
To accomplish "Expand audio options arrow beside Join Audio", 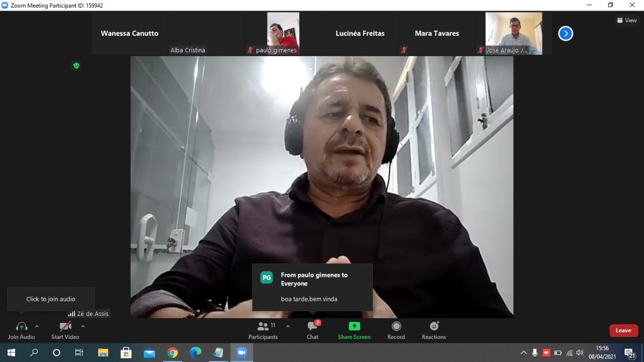I will [37, 326].
